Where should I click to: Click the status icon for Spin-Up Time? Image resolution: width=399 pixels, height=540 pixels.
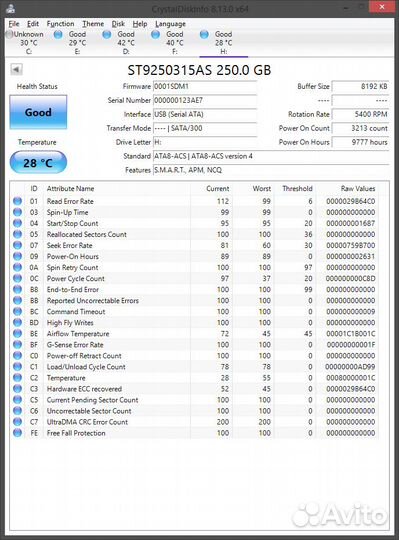[17, 212]
